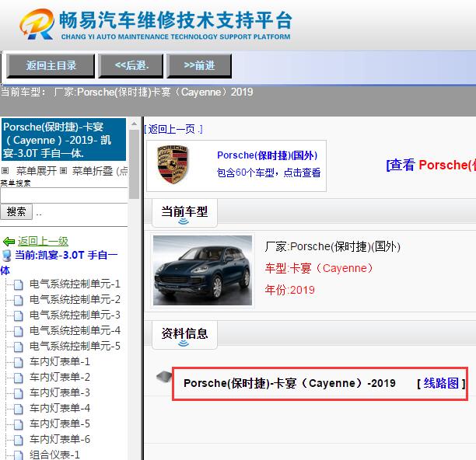Go back with the <<后退 button
This screenshot has width=476, height=460.
(x=131, y=65)
